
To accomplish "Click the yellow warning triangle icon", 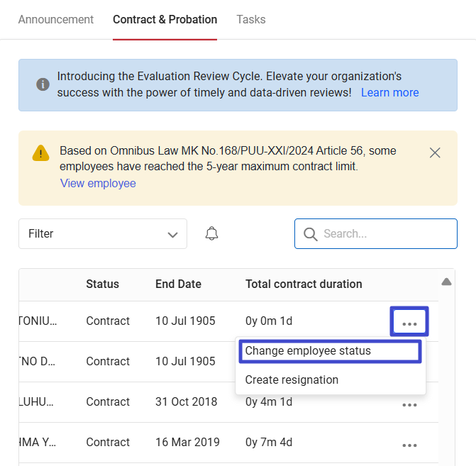I will tap(40, 152).
